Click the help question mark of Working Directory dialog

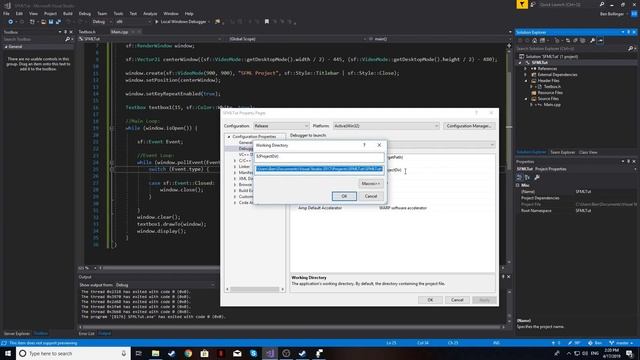pos(364,145)
